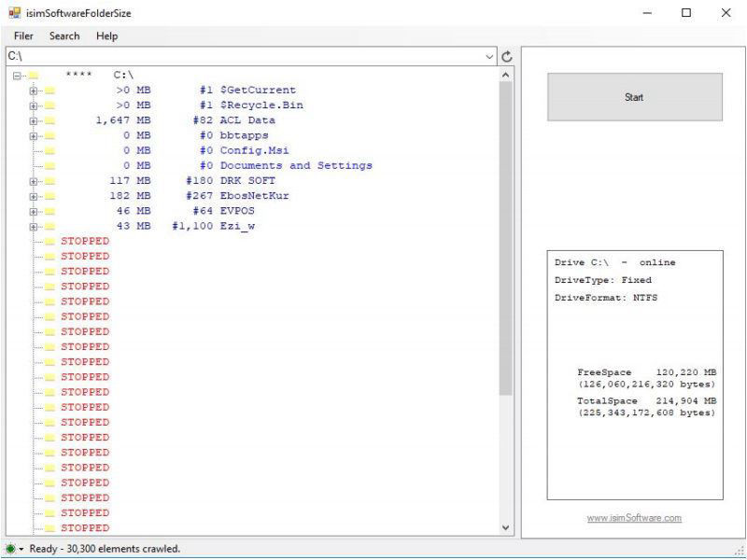Click the #1,100 file count value

[x=192, y=226]
